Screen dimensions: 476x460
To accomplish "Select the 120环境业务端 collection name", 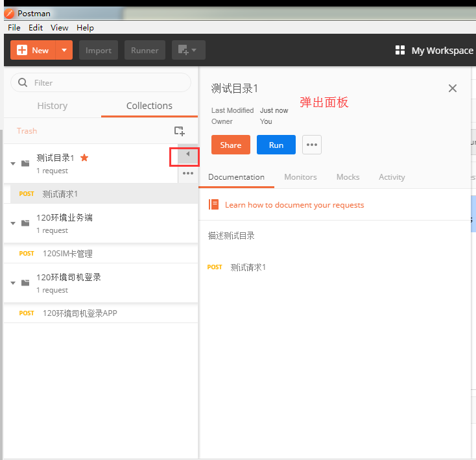I will coord(64,218).
